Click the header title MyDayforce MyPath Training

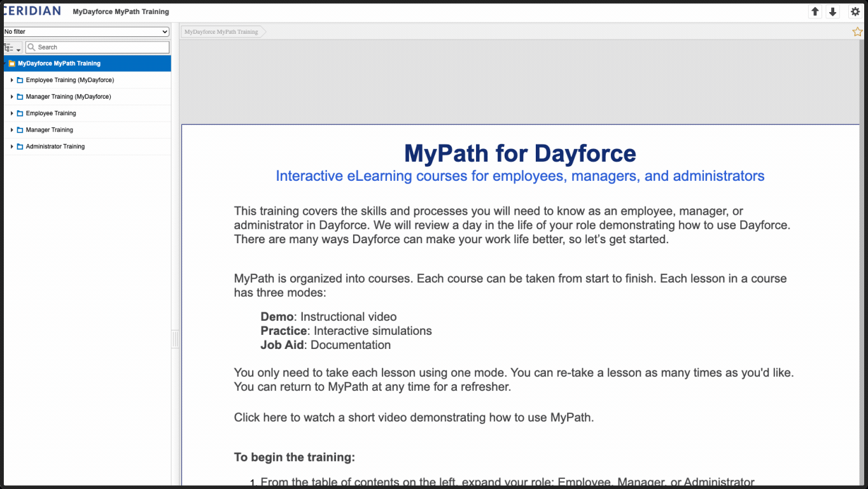[121, 11]
